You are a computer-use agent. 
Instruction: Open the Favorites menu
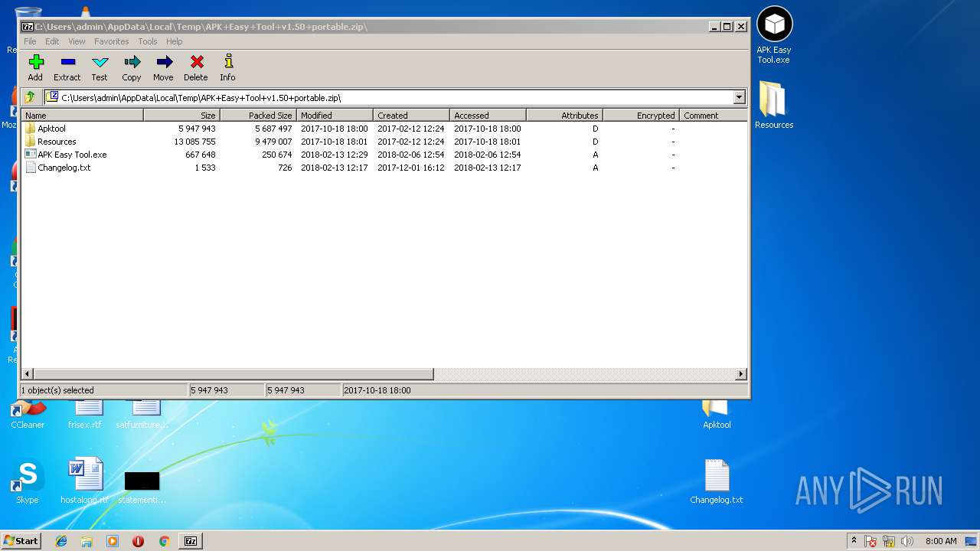coord(112,41)
